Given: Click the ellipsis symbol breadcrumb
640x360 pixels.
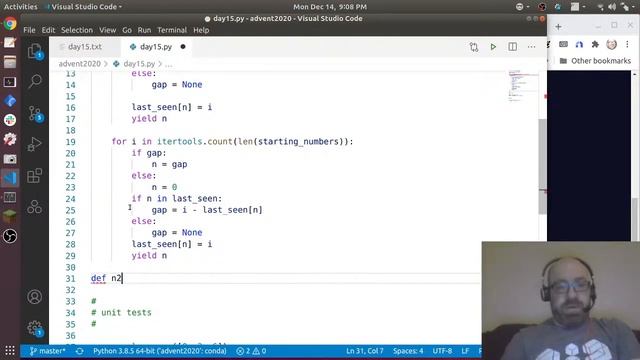Looking at the screenshot, I should (x=169, y=64).
